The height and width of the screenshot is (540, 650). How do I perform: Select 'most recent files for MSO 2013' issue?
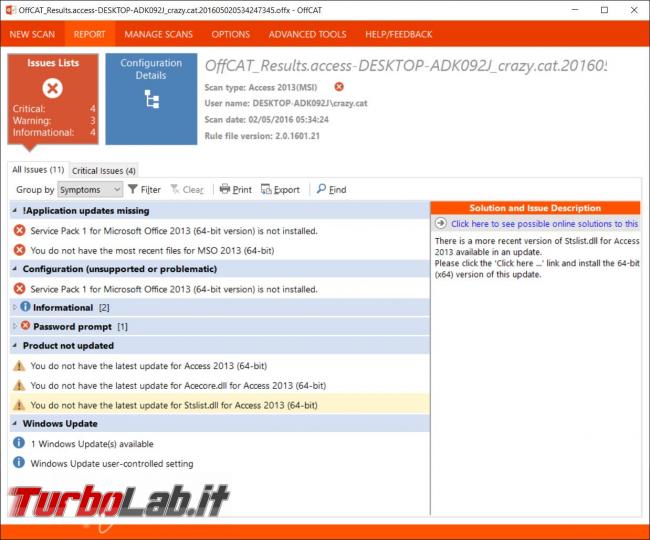(x=220, y=250)
